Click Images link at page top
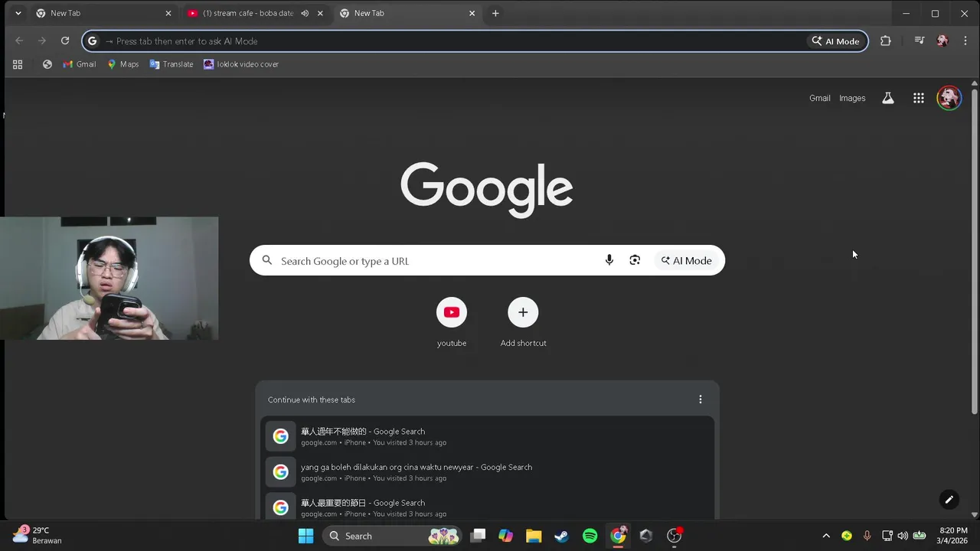The height and width of the screenshot is (551, 980). (x=852, y=98)
